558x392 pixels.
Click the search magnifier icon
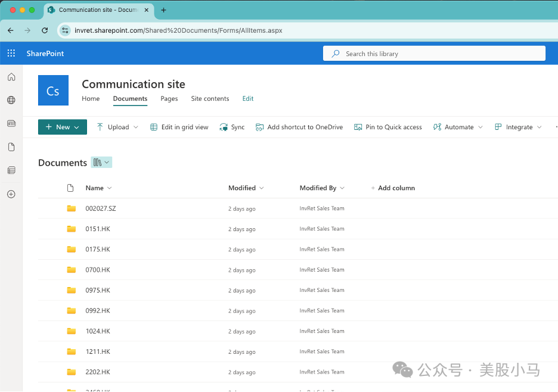(x=335, y=54)
